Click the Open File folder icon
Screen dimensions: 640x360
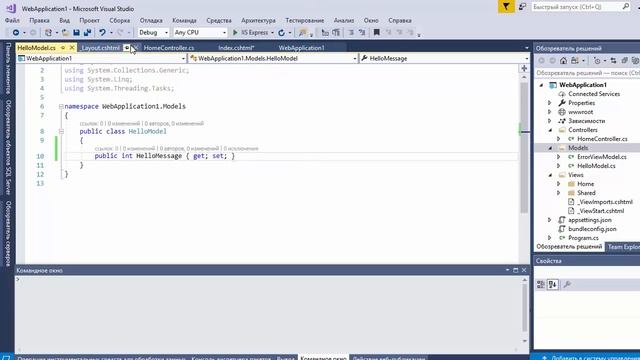point(65,32)
